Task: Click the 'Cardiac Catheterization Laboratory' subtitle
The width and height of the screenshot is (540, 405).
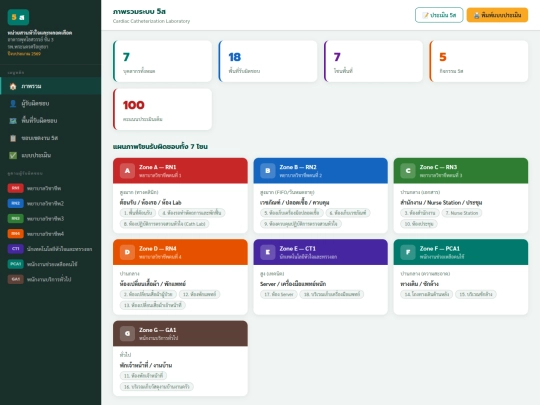Action: pos(151,21)
